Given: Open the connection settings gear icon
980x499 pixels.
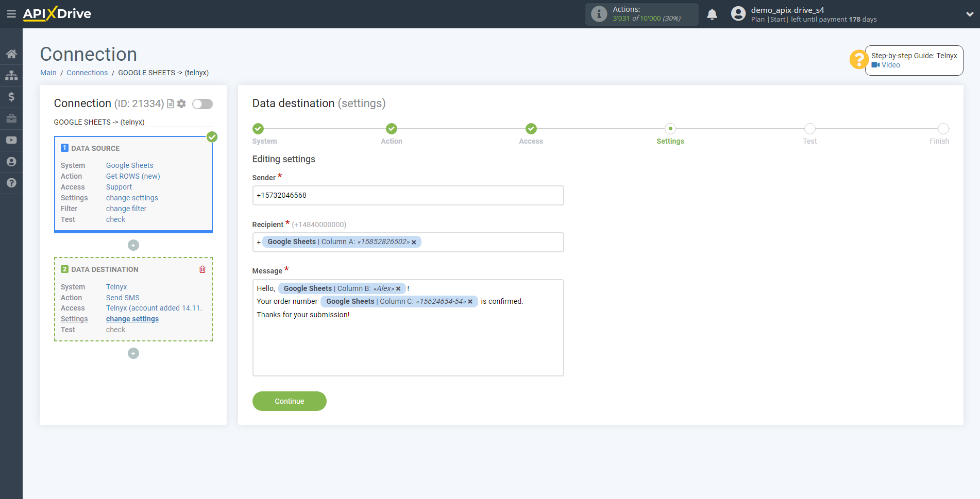Looking at the screenshot, I should 181,104.
